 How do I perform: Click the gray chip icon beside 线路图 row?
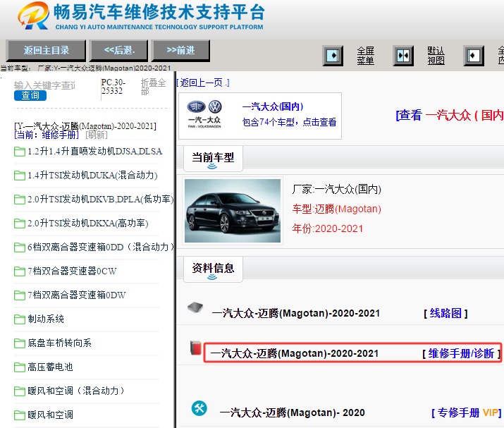coord(195,307)
